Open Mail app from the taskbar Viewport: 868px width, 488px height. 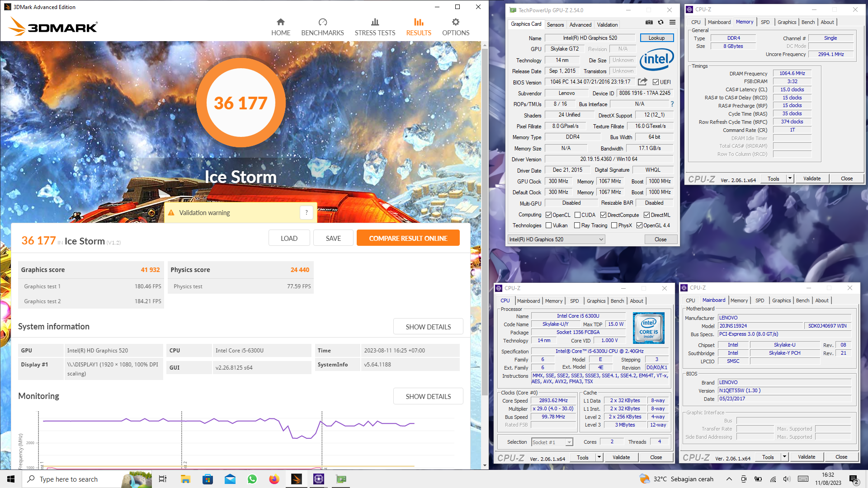[230, 479]
